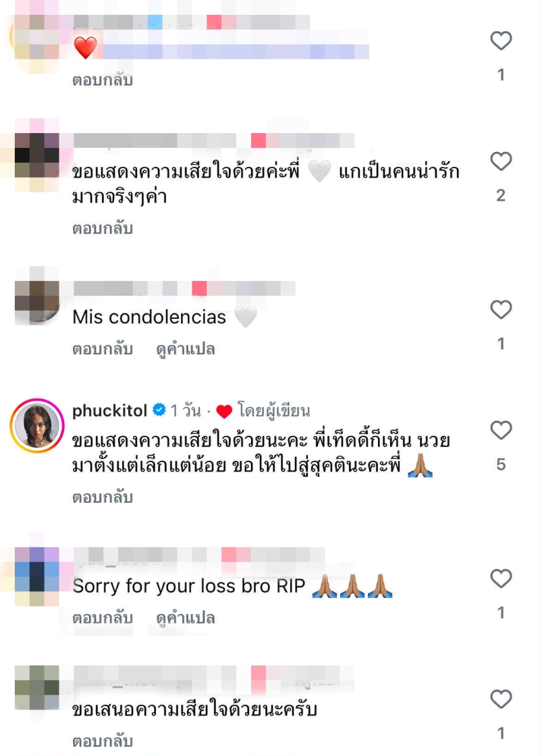The width and height of the screenshot is (540, 756).
Task: Reply to the top heart emoji comment
Action: click(x=103, y=80)
